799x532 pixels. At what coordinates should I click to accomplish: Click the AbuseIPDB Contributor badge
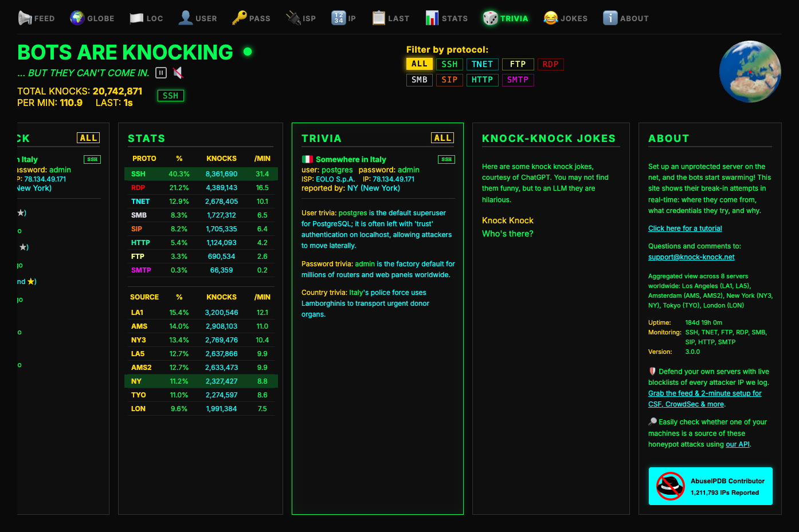pos(711,486)
